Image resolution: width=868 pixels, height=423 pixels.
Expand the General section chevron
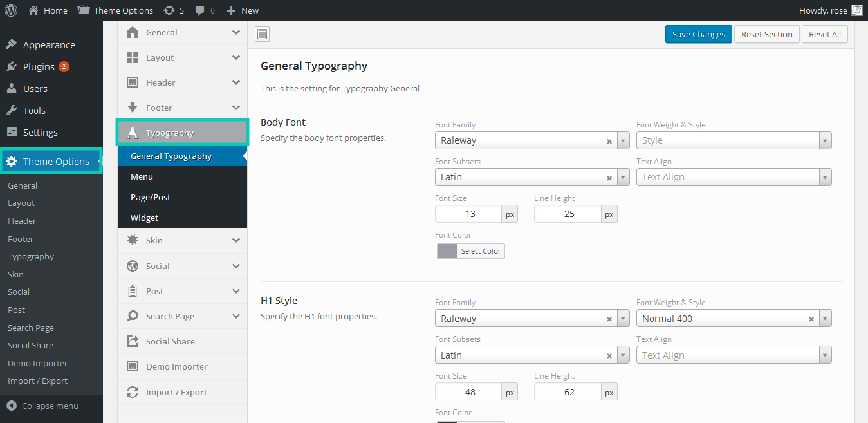tap(236, 32)
